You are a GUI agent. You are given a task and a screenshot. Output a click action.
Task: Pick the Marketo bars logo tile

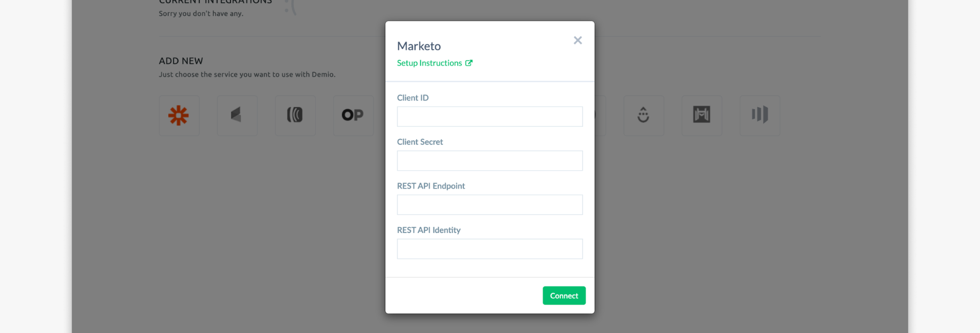click(x=760, y=116)
